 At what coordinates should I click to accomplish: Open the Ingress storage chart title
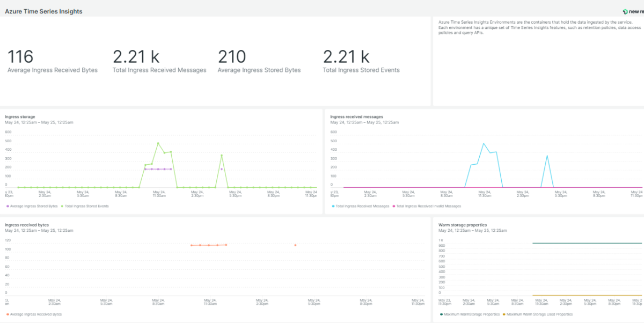20,116
